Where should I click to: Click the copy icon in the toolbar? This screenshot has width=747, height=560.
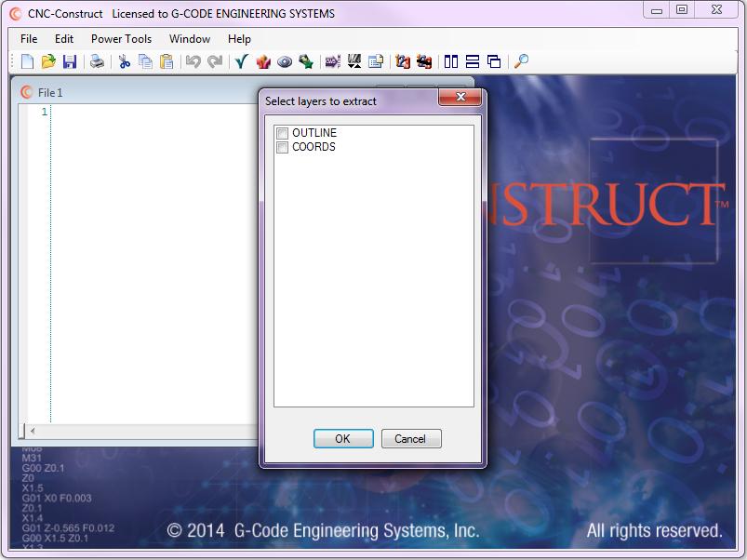[x=145, y=61]
